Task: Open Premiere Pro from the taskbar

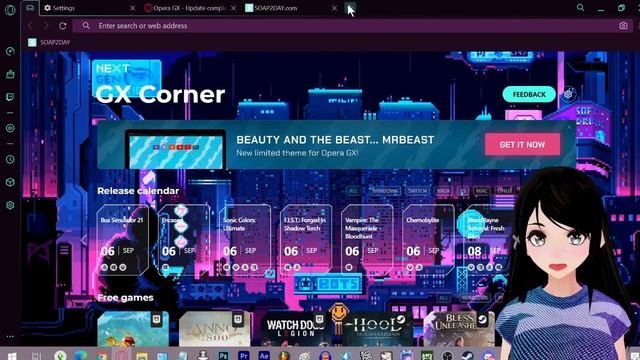Action: 243,356
